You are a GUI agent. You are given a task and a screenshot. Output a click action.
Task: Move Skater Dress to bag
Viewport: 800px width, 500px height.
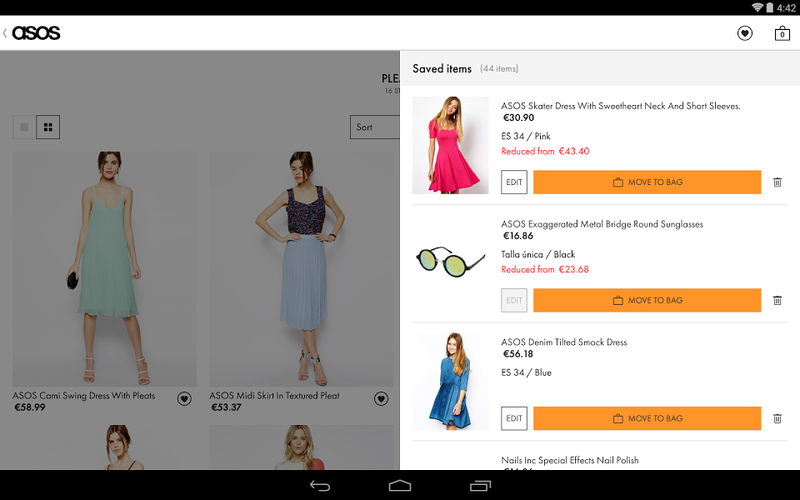(647, 182)
